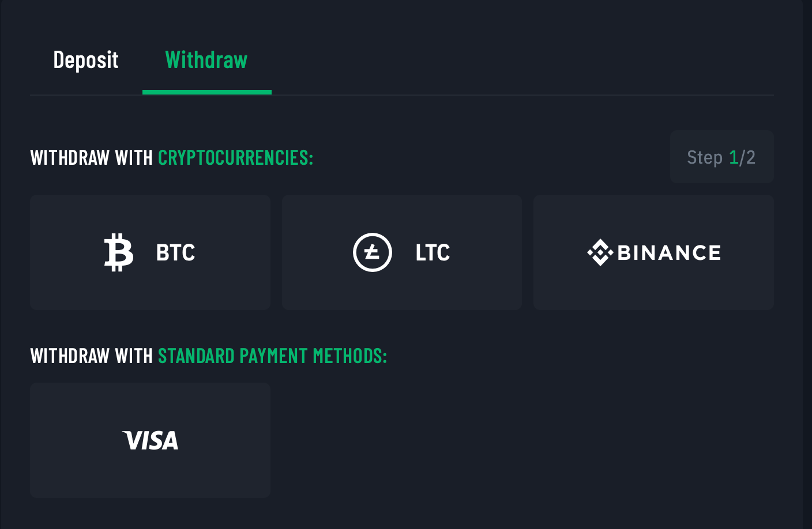The height and width of the screenshot is (529, 812).
Task: Click the VISA logo
Action: coord(151,441)
